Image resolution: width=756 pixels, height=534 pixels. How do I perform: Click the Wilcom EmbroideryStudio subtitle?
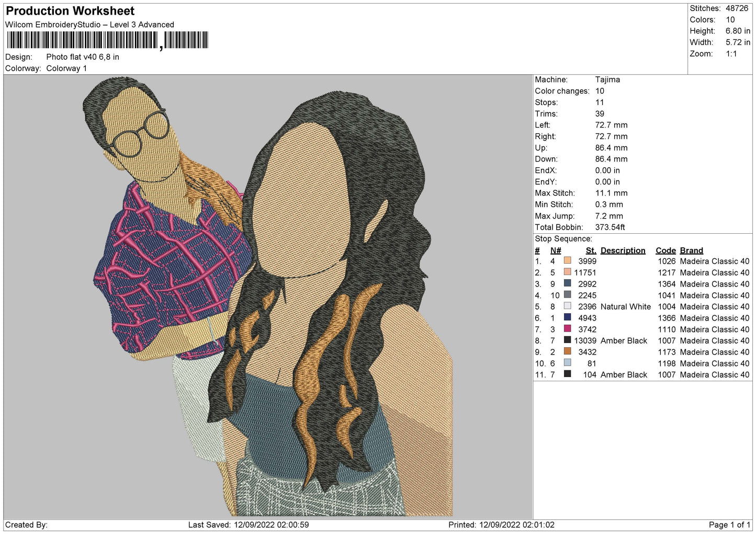(89, 25)
